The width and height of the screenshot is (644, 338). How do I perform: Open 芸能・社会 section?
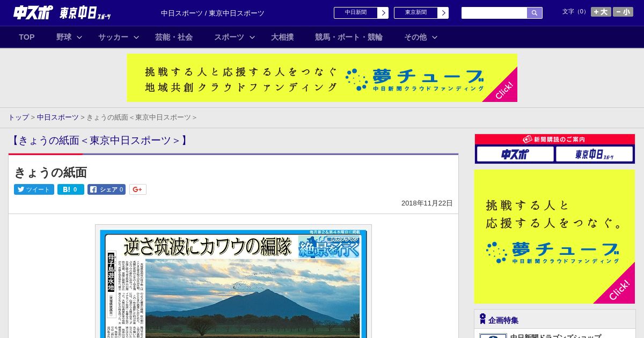pos(174,37)
